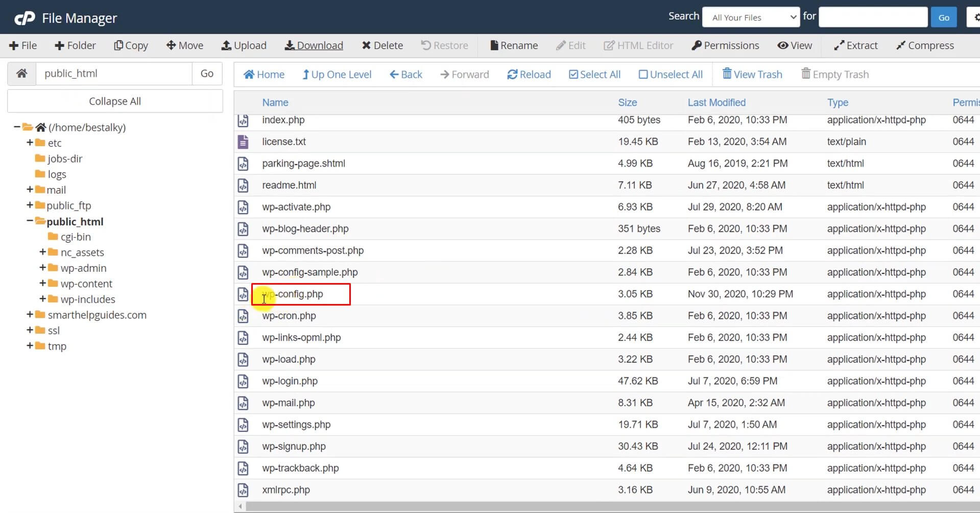Image resolution: width=980 pixels, height=513 pixels.
Task: Click the search text input field
Action: (873, 17)
